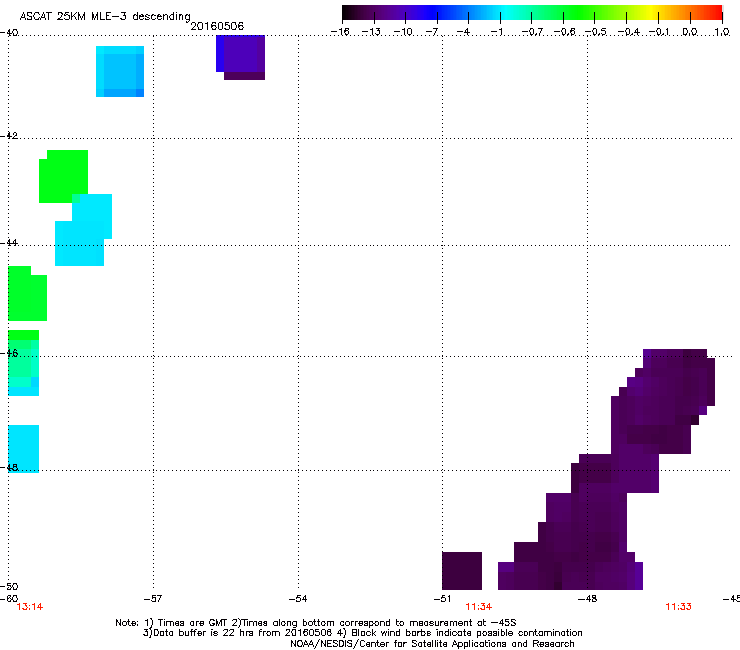This screenshot has height=650, width=740.
Task: Click the blue-purple data square near -55 longitude at top
Action: coord(241,57)
